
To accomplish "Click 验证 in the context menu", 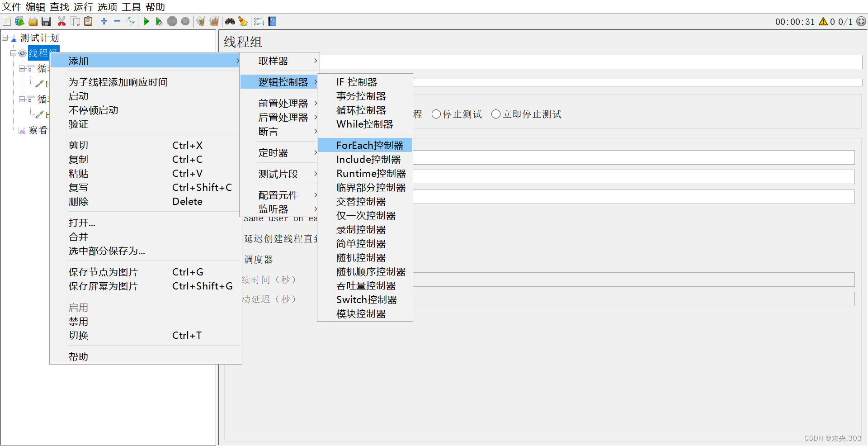I will point(146,124).
